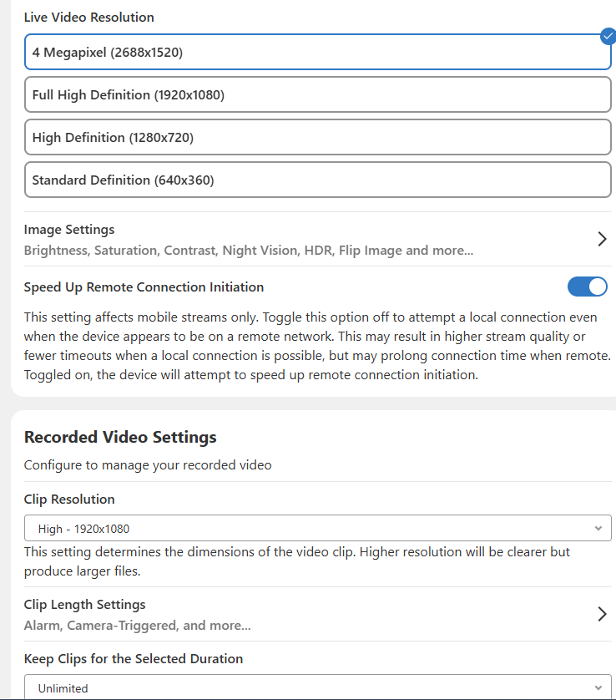Click the caret arrow in the Unlimited box

click(x=598, y=688)
